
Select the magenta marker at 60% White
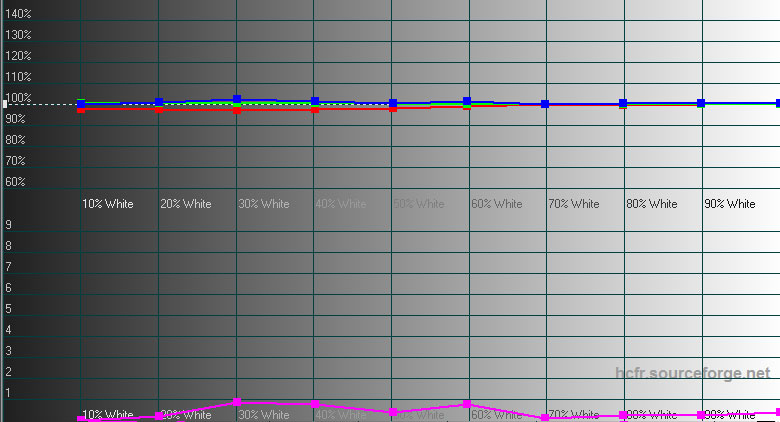467,404
